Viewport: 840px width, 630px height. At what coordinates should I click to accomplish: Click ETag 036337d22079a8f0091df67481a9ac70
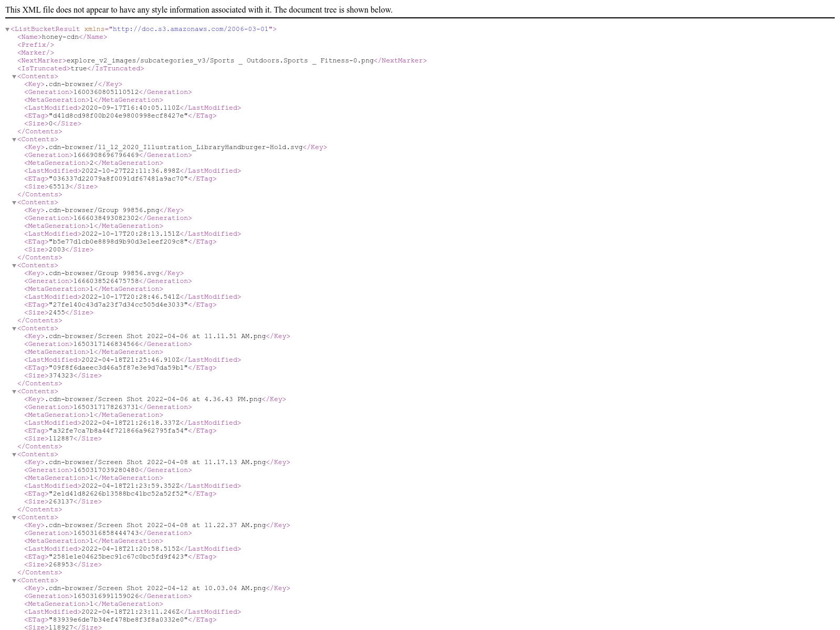coord(118,178)
